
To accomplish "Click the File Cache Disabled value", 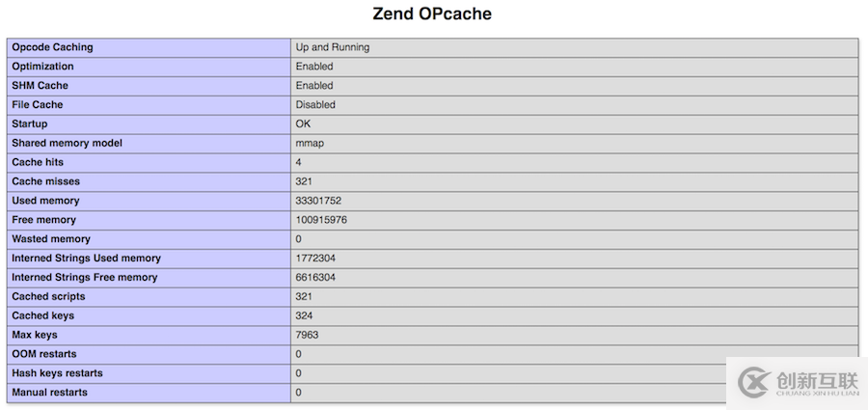I will pyautogui.click(x=315, y=105).
